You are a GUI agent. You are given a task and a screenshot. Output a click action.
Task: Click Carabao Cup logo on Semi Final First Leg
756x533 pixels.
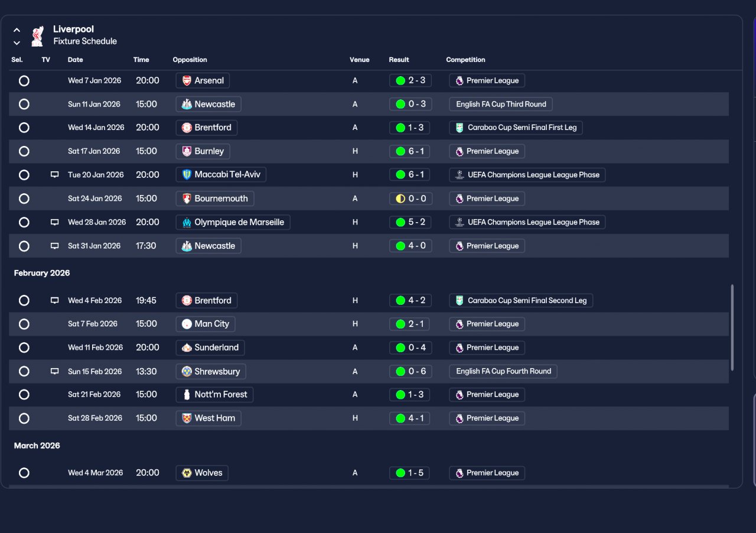pyautogui.click(x=460, y=128)
